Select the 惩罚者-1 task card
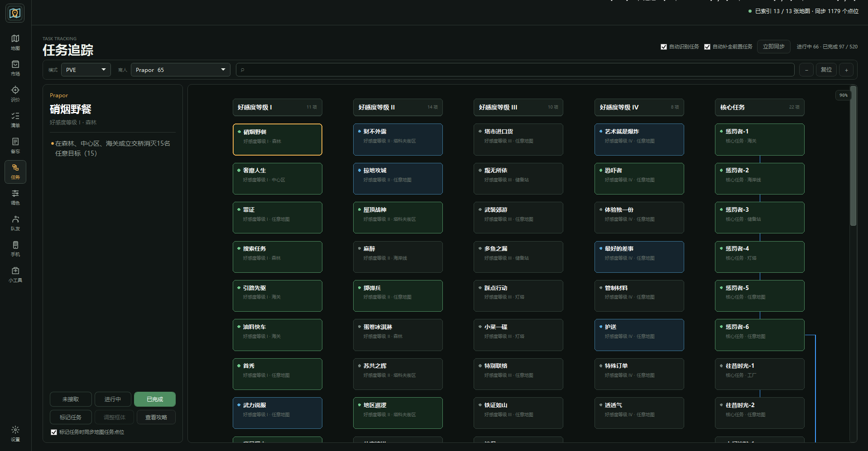Screen dimensions: 868x451 760,139
